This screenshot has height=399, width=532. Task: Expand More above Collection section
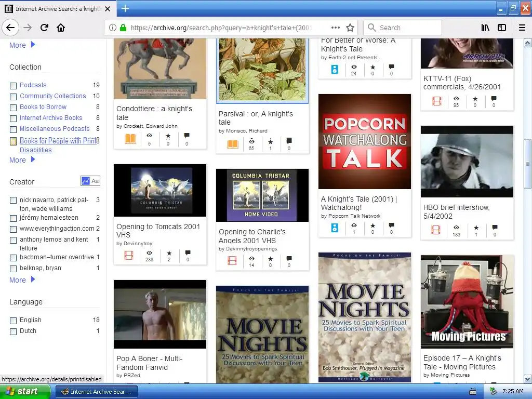(22, 45)
